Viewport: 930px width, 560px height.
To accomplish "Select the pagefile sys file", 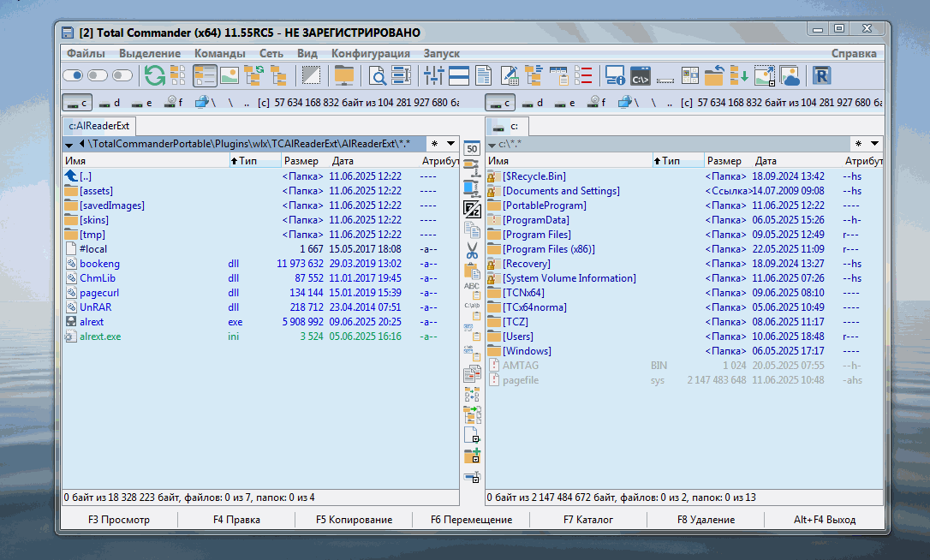I will click(684, 380).
